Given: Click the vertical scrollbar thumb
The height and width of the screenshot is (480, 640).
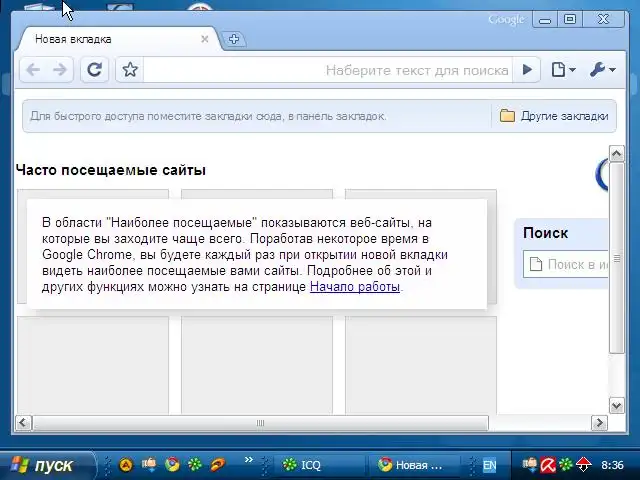Looking at the screenshot, I should click(616, 258).
